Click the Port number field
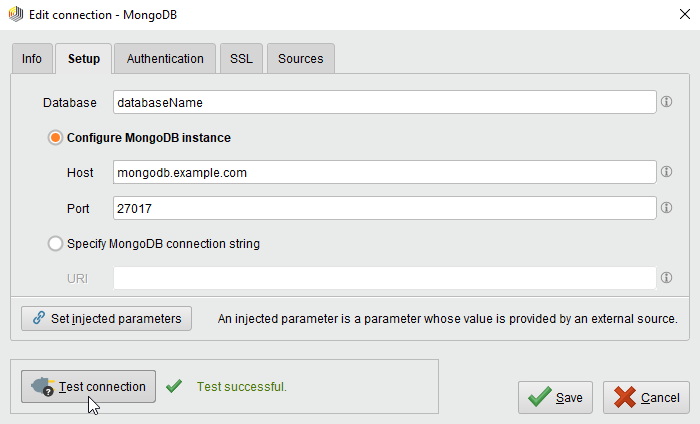The width and height of the screenshot is (700, 424). pos(384,208)
